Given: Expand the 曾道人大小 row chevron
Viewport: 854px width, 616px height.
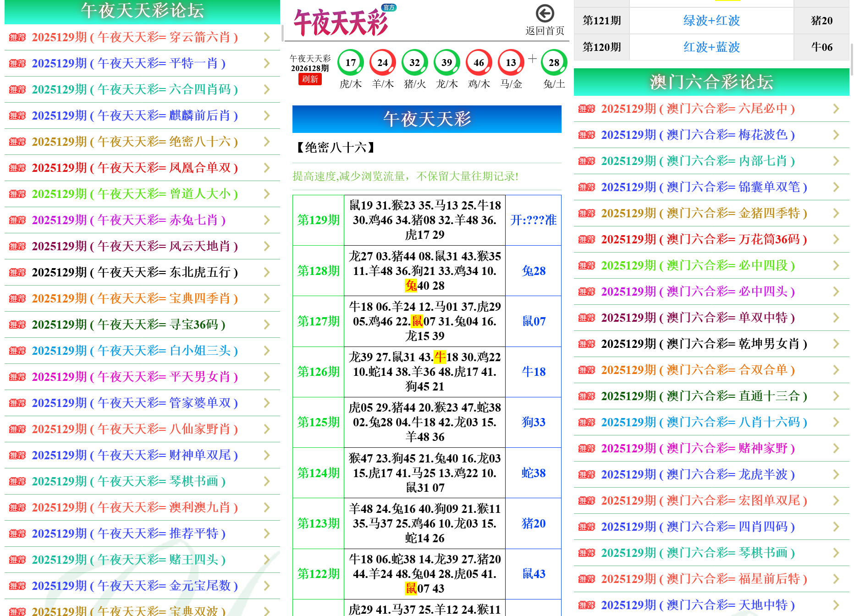Looking at the screenshot, I should [x=267, y=194].
